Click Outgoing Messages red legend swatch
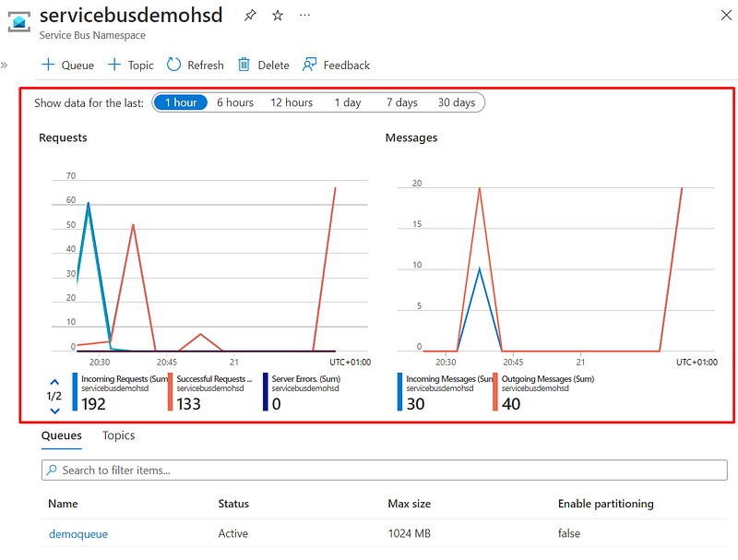 tap(495, 392)
